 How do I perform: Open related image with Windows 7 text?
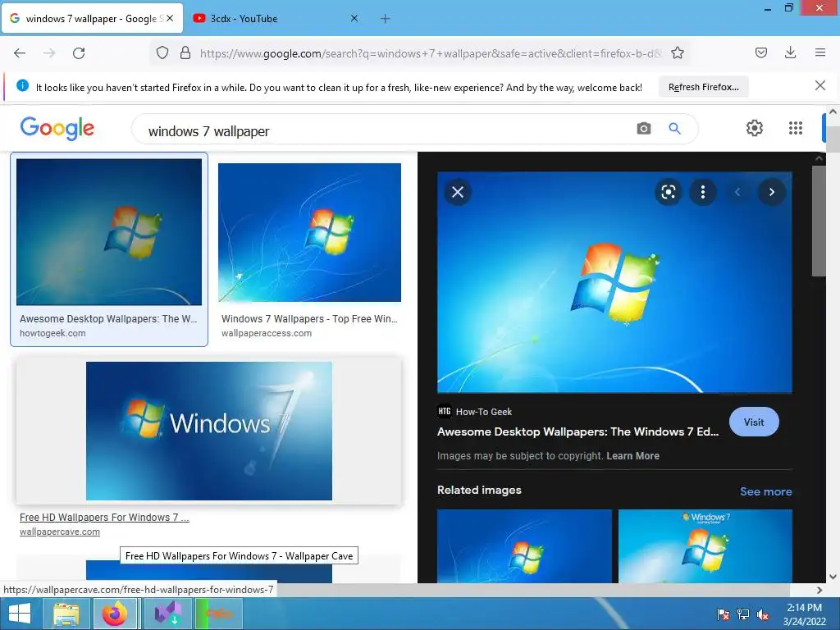705,546
